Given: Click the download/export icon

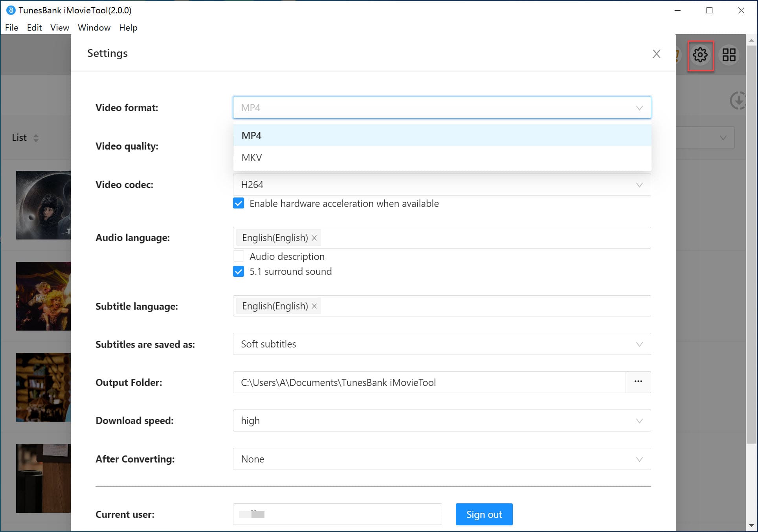Looking at the screenshot, I should tap(738, 100).
